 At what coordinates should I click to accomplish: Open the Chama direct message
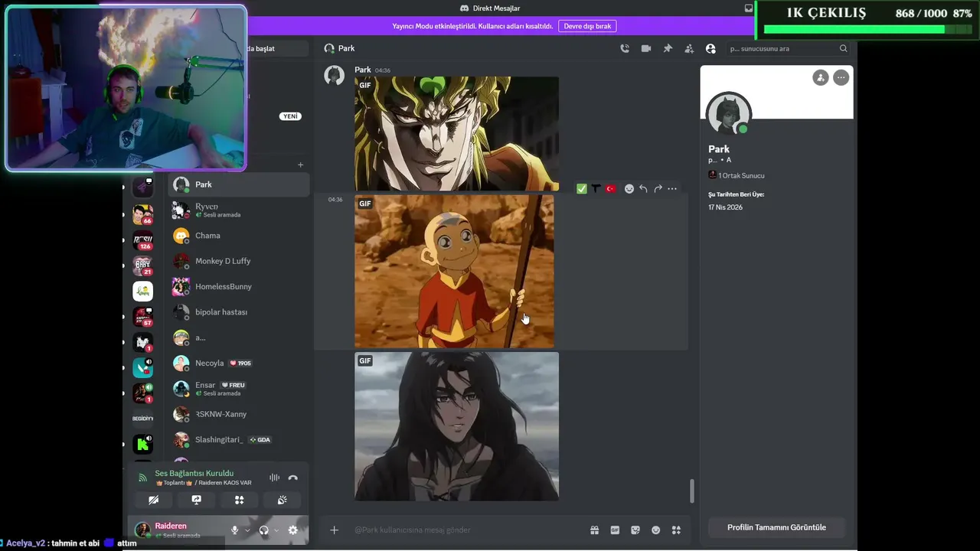click(x=239, y=236)
